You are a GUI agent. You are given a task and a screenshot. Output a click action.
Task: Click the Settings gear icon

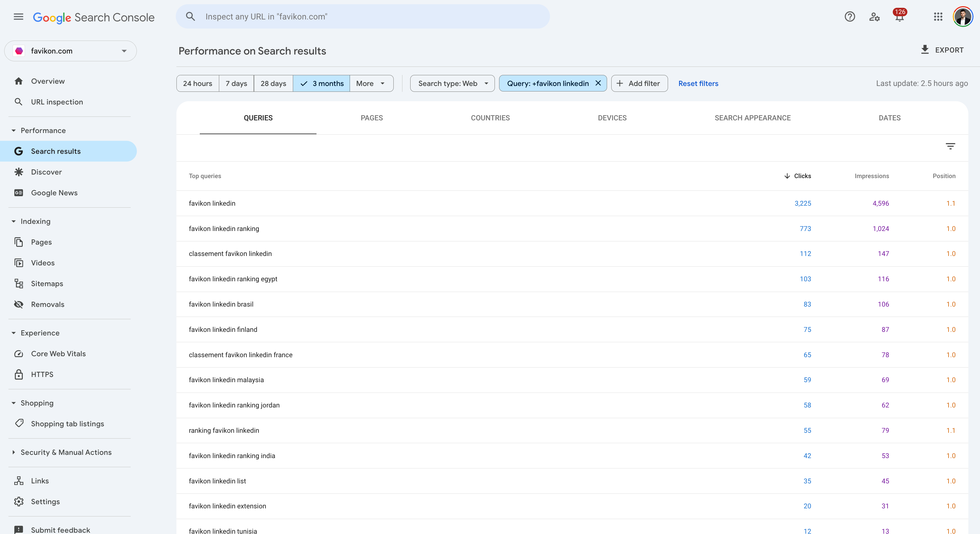(18, 501)
